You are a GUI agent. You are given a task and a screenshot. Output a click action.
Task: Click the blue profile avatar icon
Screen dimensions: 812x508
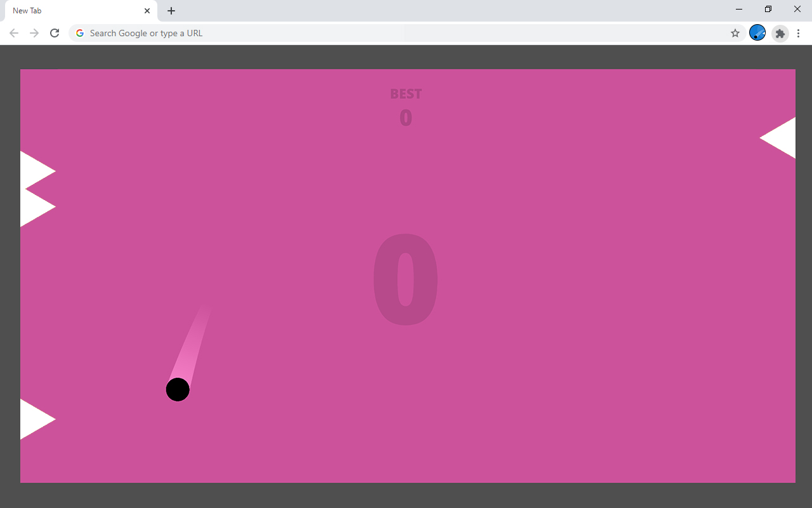[757, 33]
